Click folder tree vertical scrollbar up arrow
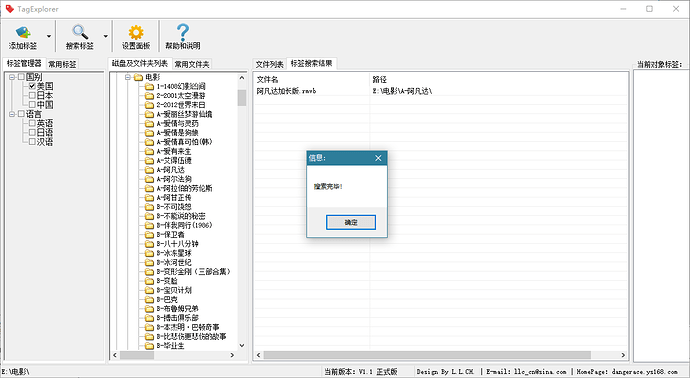Viewport: 690px width, 378px height. pos(242,78)
